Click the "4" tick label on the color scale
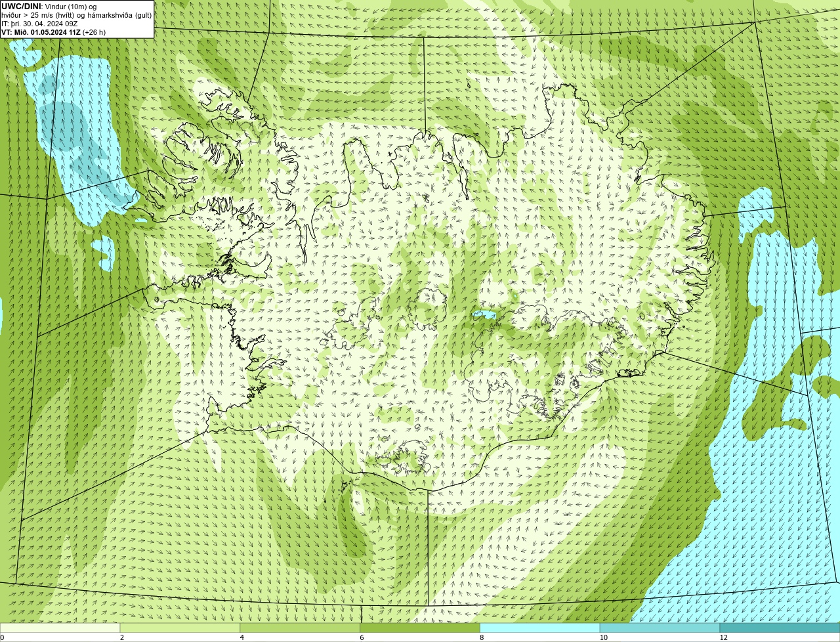The width and height of the screenshot is (840, 642). [242, 637]
